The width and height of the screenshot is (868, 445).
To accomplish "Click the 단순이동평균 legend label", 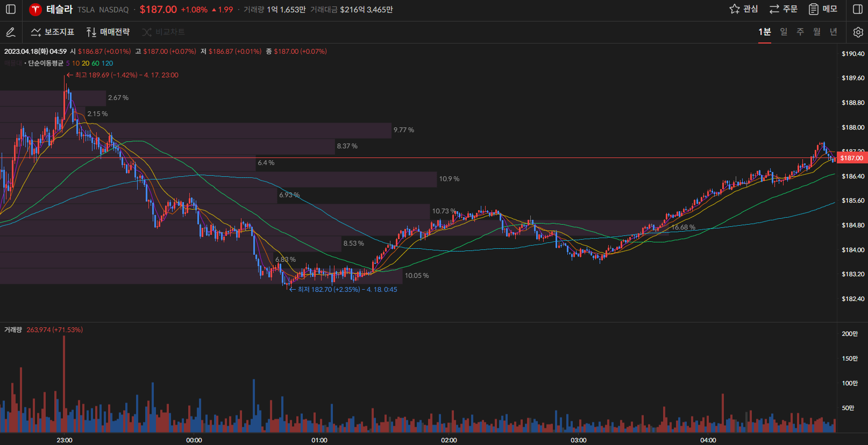I will [46, 63].
